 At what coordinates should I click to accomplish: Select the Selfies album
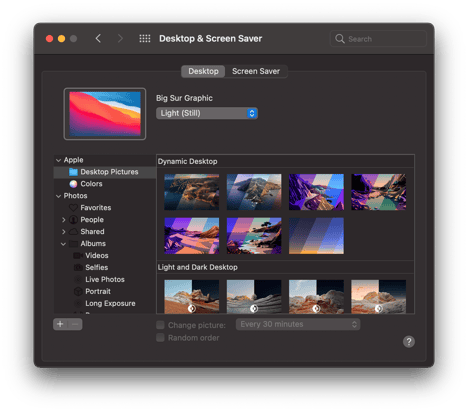pyautogui.click(x=105, y=267)
